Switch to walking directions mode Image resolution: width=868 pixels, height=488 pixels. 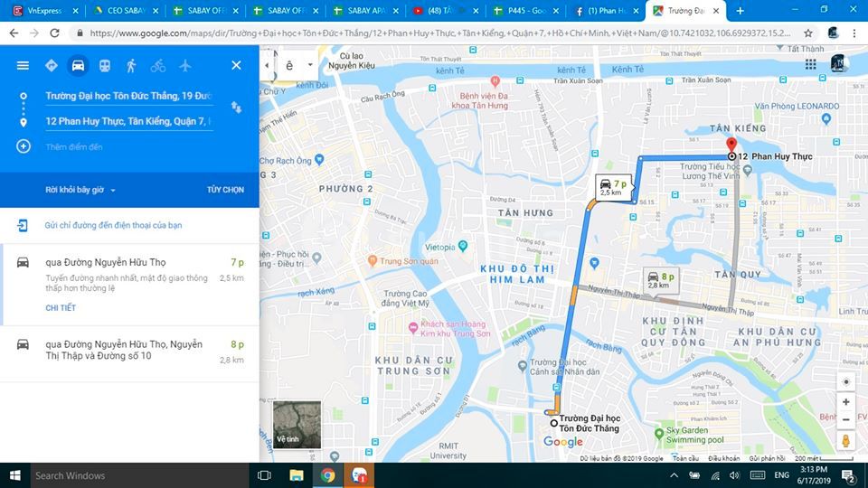pos(132,65)
